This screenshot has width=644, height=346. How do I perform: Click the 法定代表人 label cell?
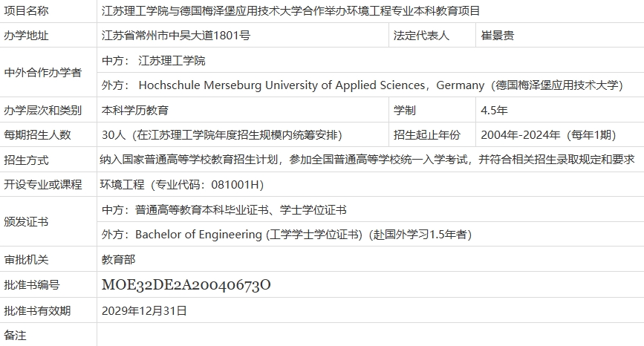click(421, 36)
